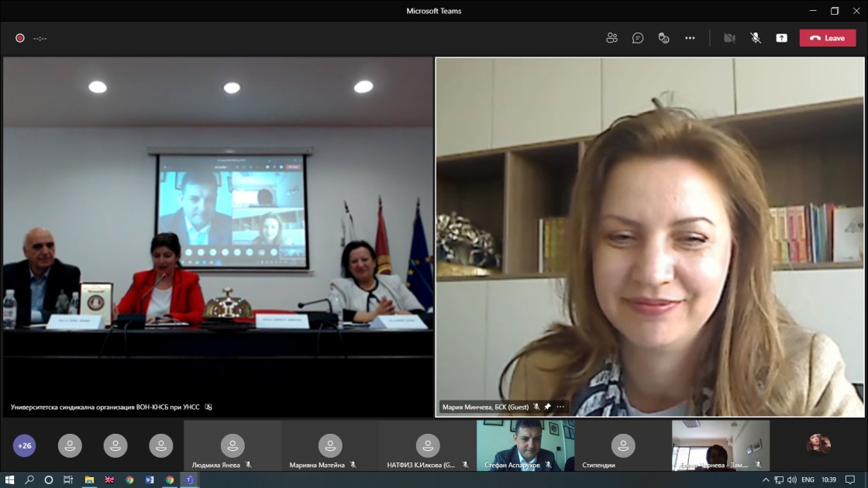Turn on the camera
Screen dimensions: 868x488
pos(729,38)
